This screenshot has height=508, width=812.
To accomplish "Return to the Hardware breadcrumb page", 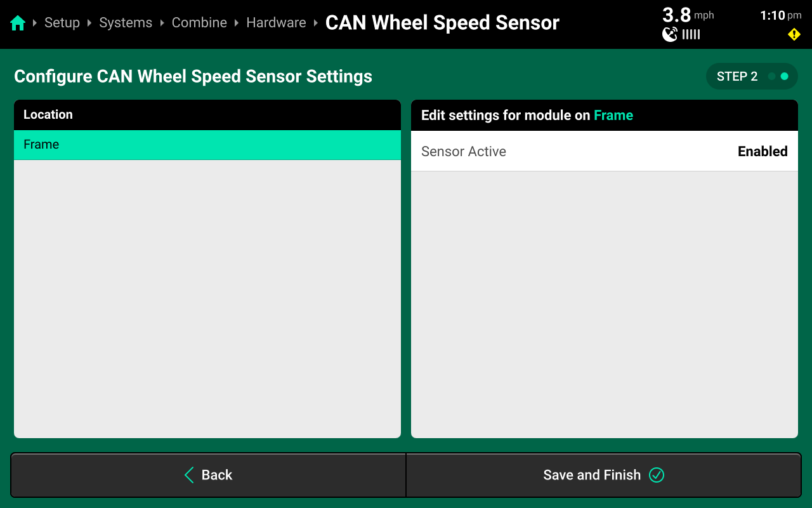I will coord(276,23).
